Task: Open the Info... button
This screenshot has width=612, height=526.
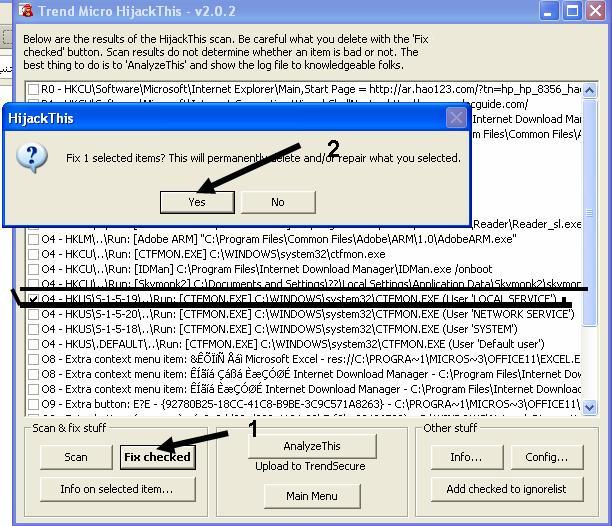Action: coord(466,457)
